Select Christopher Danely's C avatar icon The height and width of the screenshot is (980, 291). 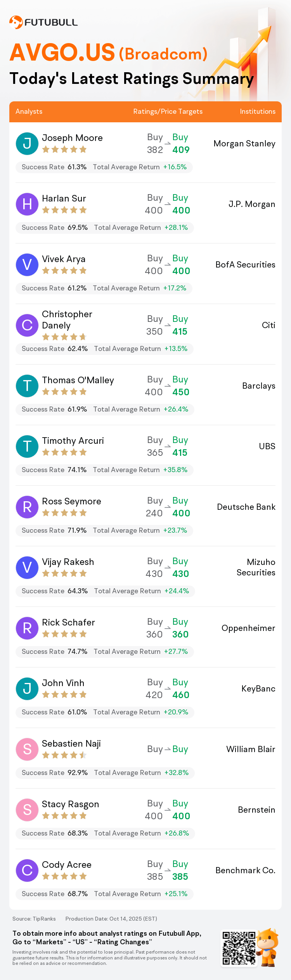tap(27, 325)
